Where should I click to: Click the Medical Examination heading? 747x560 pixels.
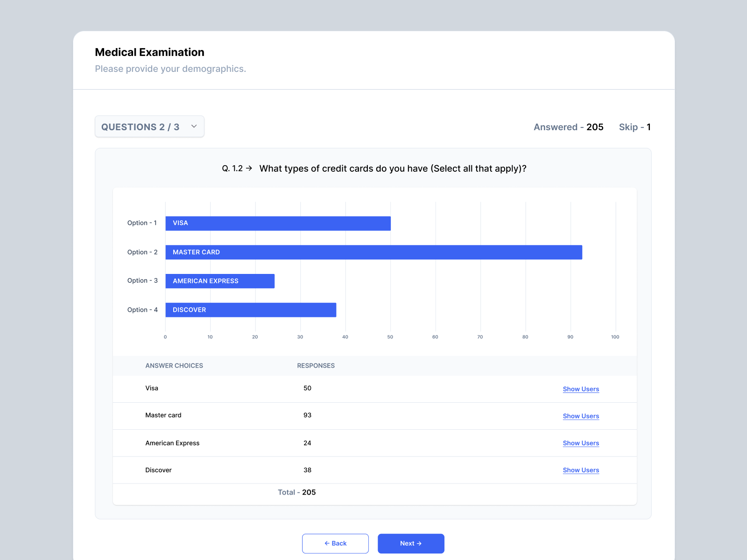(x=149, y=52)
